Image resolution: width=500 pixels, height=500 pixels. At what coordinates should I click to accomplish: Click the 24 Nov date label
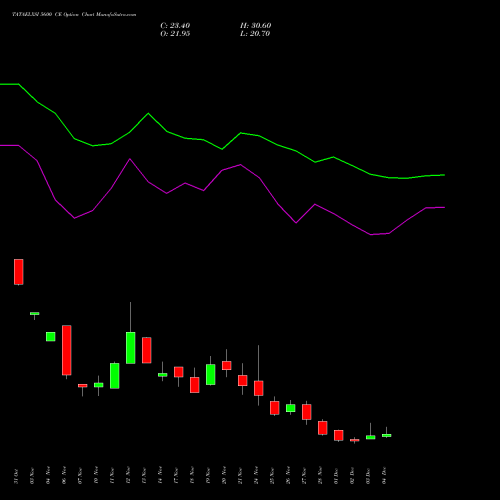tap(256, 476)
